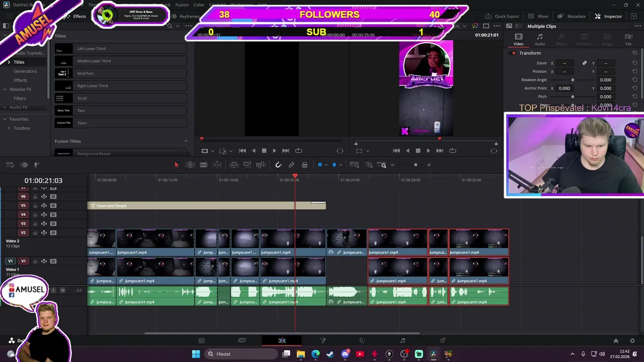Toggle Linked Selection chain icon
Image resolution: width=644 pixels, height=362 pixels.
pyautogui.click(x=291, y=165)
